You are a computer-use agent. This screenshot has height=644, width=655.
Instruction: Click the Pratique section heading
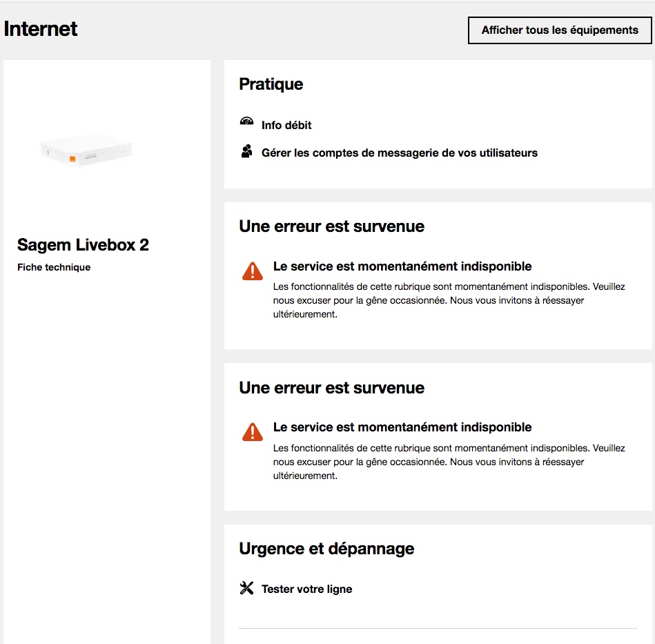coord(271,84)
